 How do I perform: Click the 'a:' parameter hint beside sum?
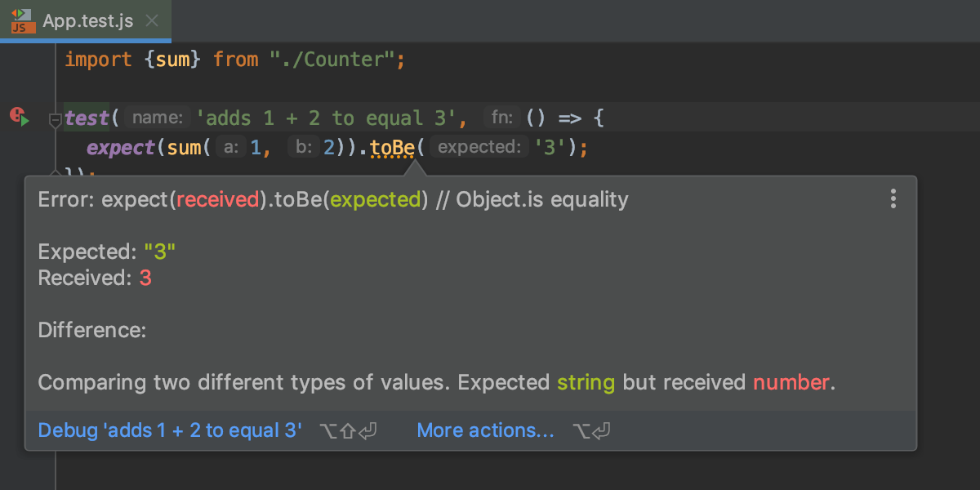[229, 148]
